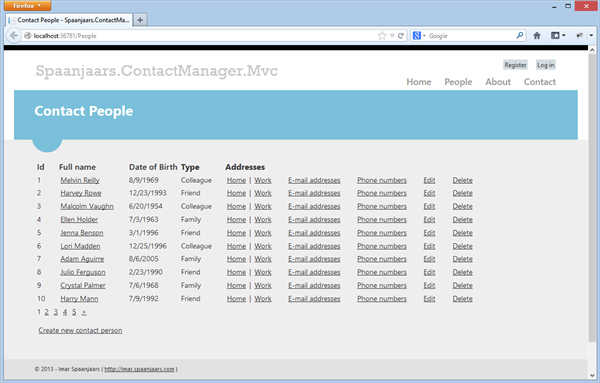600x383 pixels.
Task: Click the vertical scrollbar thumb
Action: click(592, 198)
